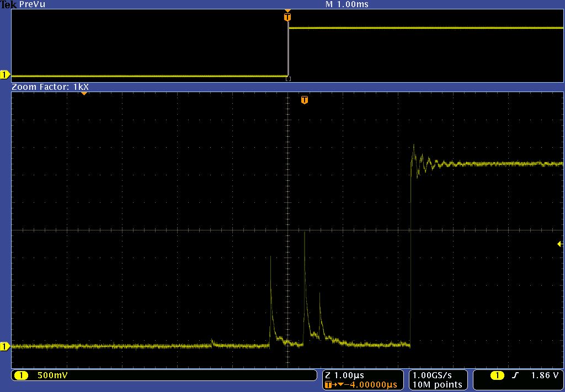565x392 pixels.
Task: Click the 1.86 V trigger level readout
Action: point(545,375)
